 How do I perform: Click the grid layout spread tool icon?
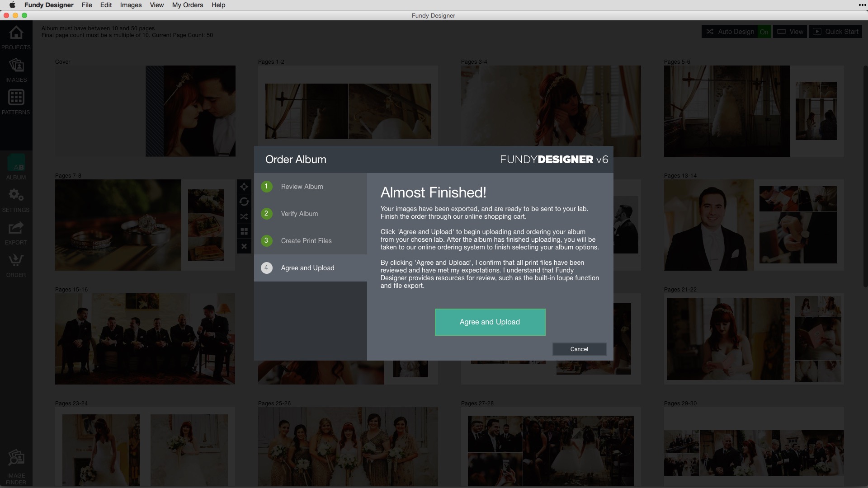pos(244,231)
